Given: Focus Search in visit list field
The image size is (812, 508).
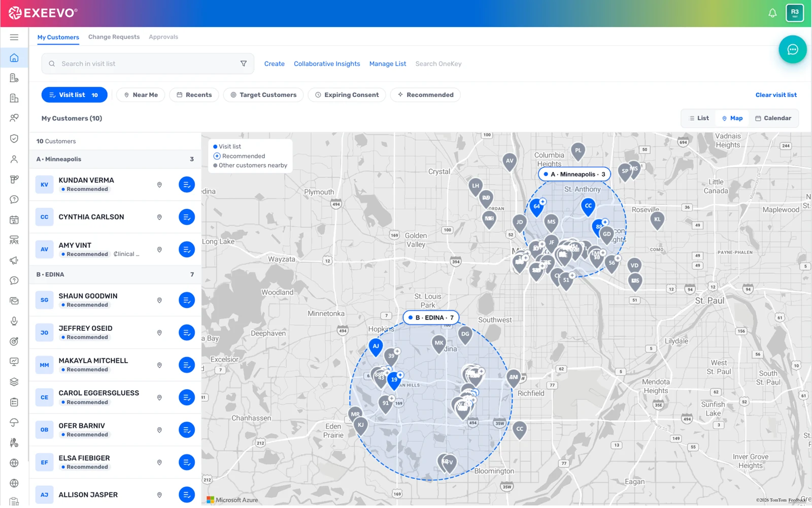Looking at the screenshot, I should pos(147,64).
